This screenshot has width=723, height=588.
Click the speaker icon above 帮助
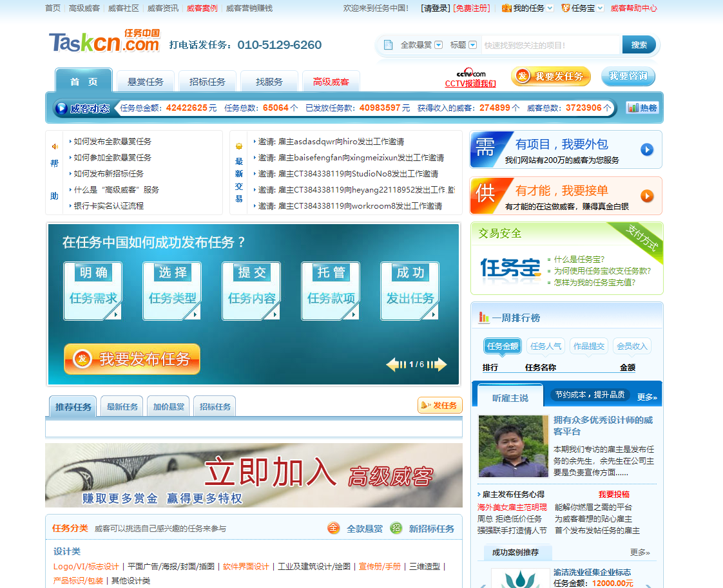(x=54, y=147)
